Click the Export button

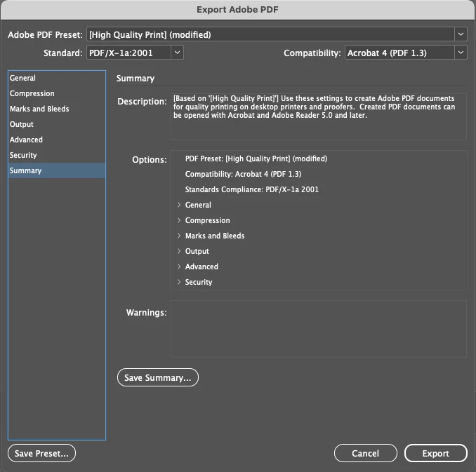click(435, 453)
